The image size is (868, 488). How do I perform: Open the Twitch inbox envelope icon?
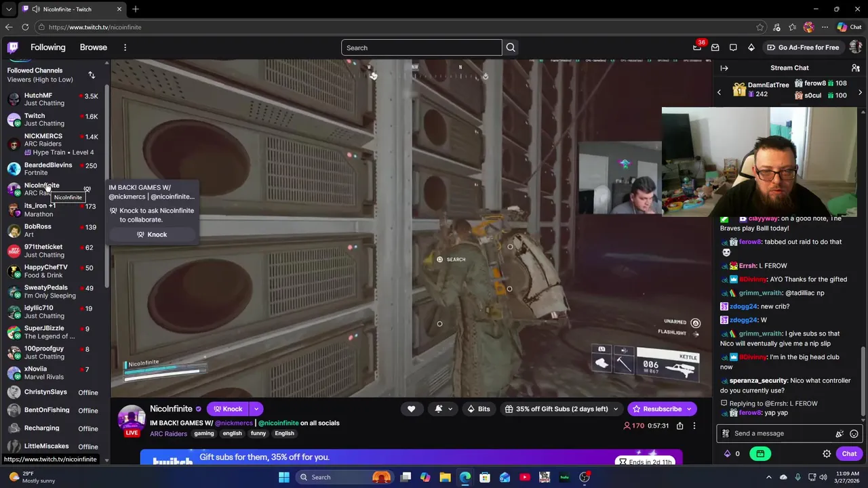click(715, 47)
